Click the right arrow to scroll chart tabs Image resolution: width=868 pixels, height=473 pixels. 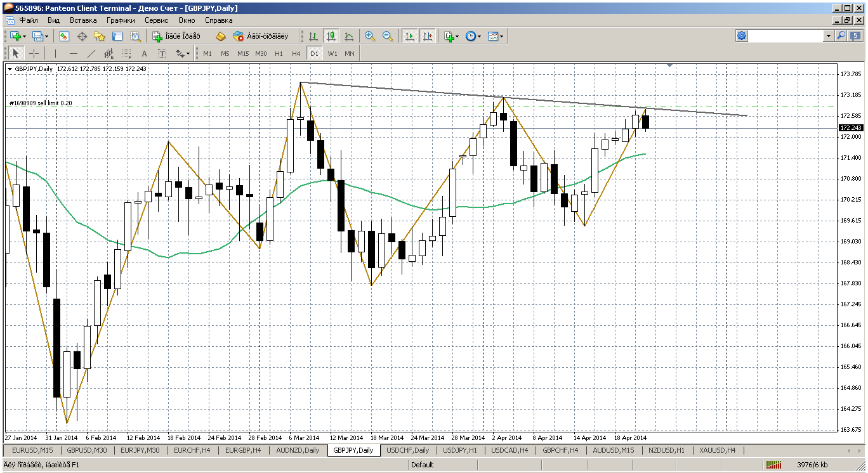click(x=860, y=450)
